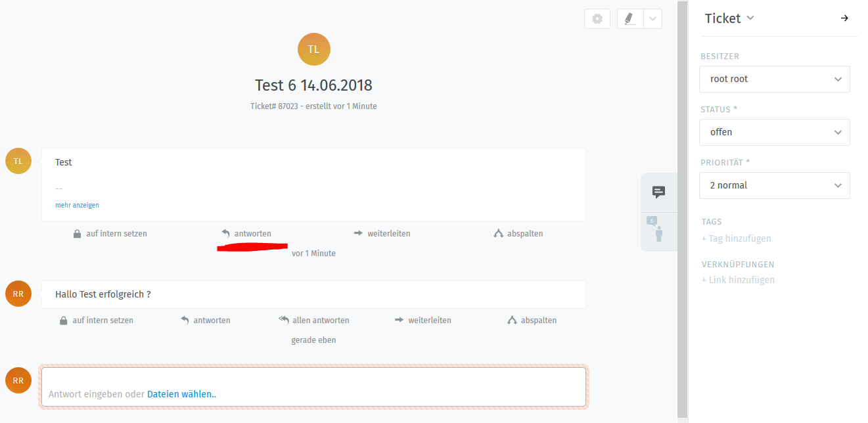Click '+ Tag hinzufügen'

pos(737,238)
